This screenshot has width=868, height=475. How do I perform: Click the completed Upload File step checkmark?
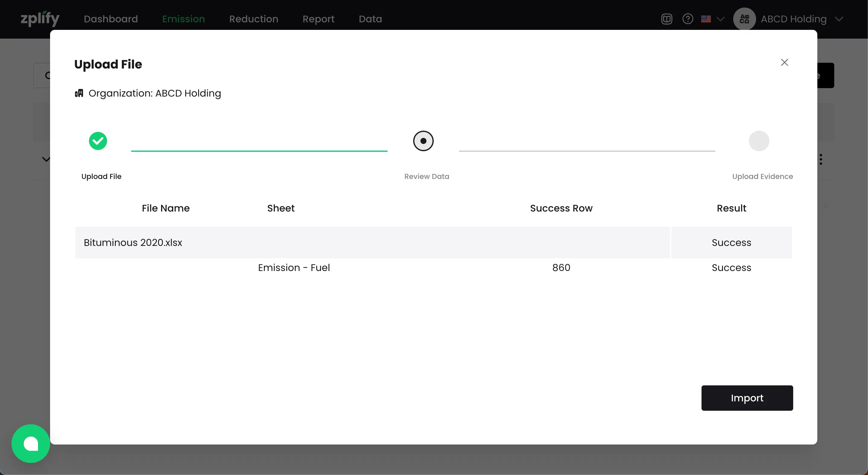tap(98, 141)
